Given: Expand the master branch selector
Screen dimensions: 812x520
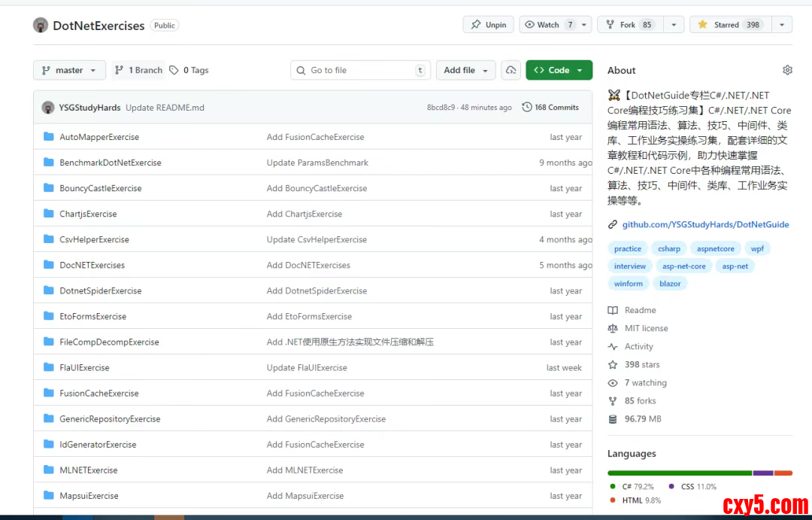Looking at the screenshot, I should point(69,70).
